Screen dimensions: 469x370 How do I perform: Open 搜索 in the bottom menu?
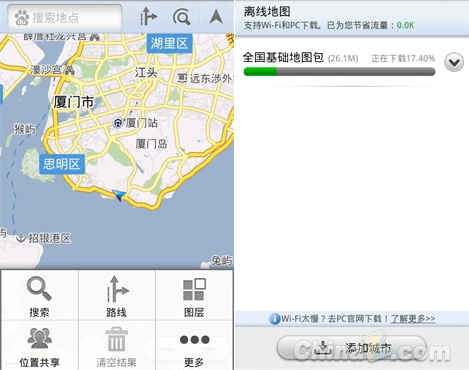coord(39,296)
